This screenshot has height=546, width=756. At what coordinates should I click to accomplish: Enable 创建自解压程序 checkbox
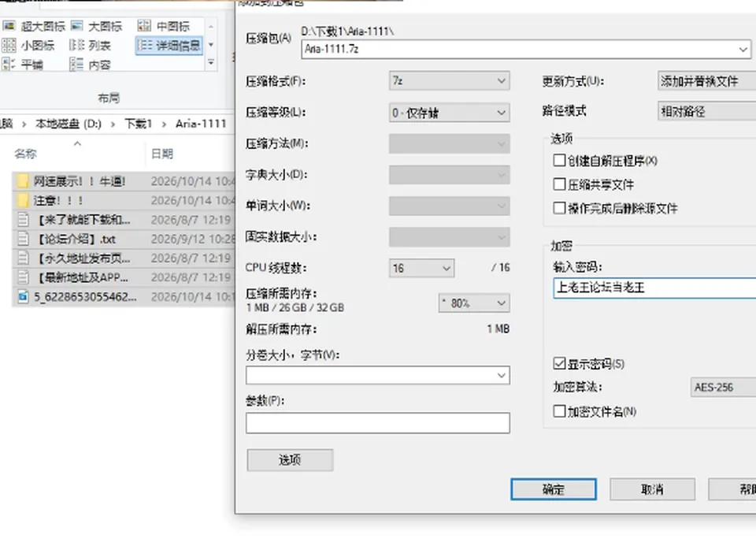pyautogui.click(x=559, y=160)
